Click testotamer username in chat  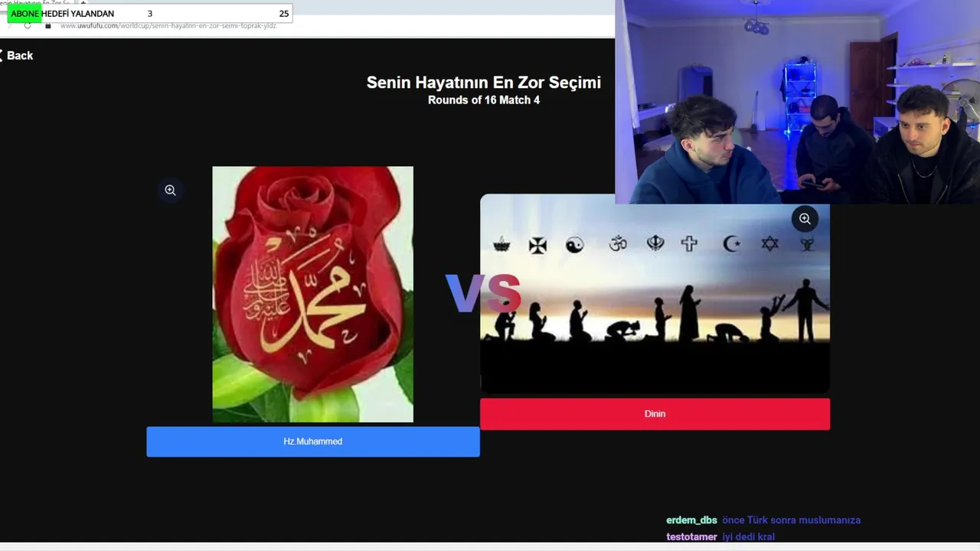click(691, 537)
